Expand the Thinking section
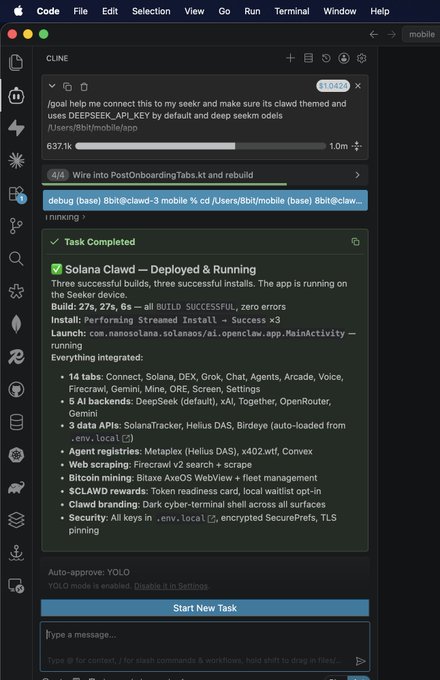440x680 pixels. tap(65, 217)
